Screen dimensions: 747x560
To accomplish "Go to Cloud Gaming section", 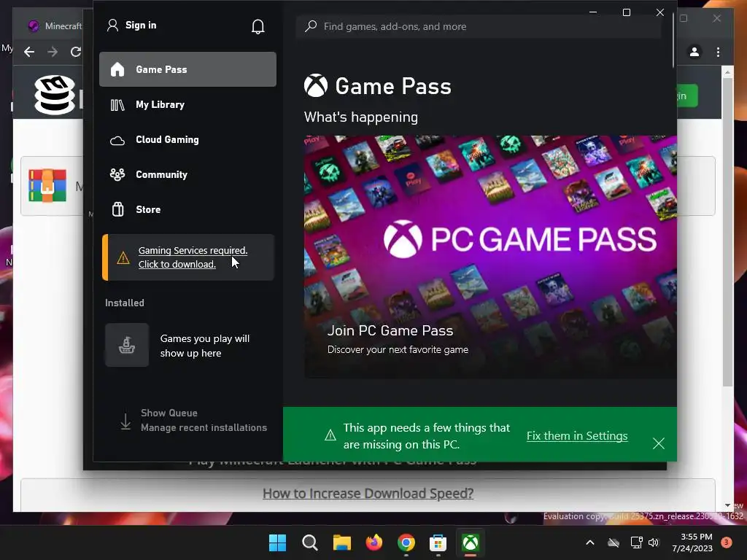I will [187, 139].
